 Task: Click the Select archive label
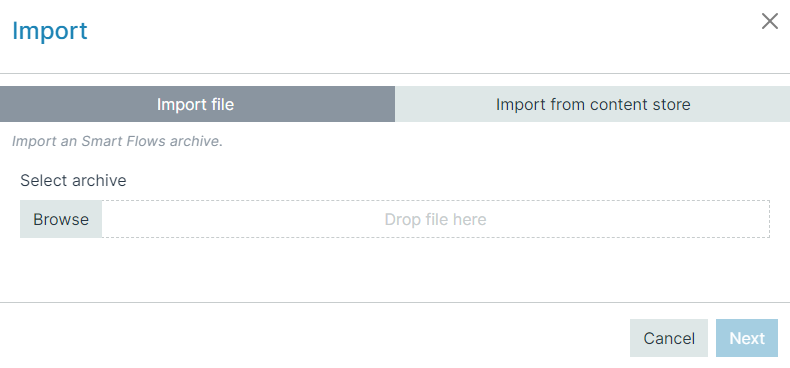(73, 180)
